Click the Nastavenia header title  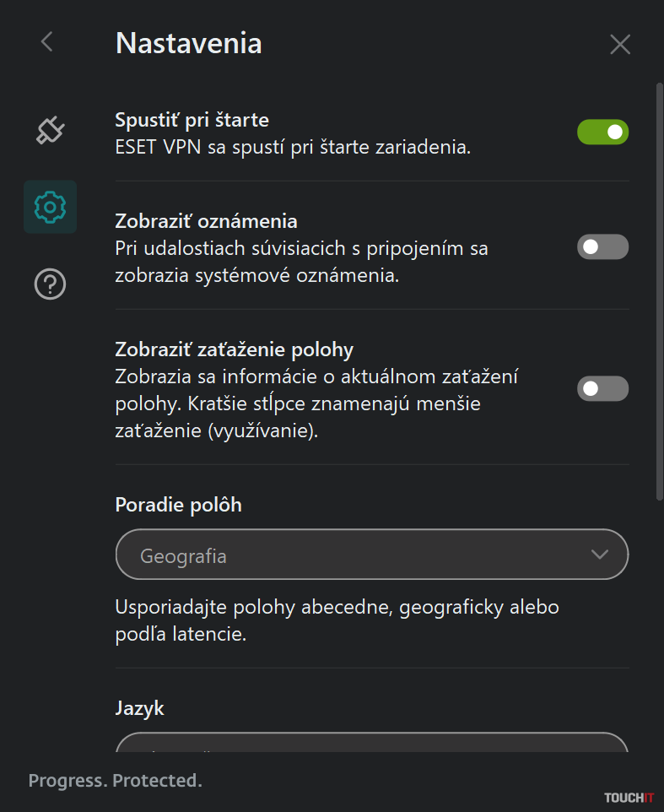pyautogui.click(x=188, y=42)
